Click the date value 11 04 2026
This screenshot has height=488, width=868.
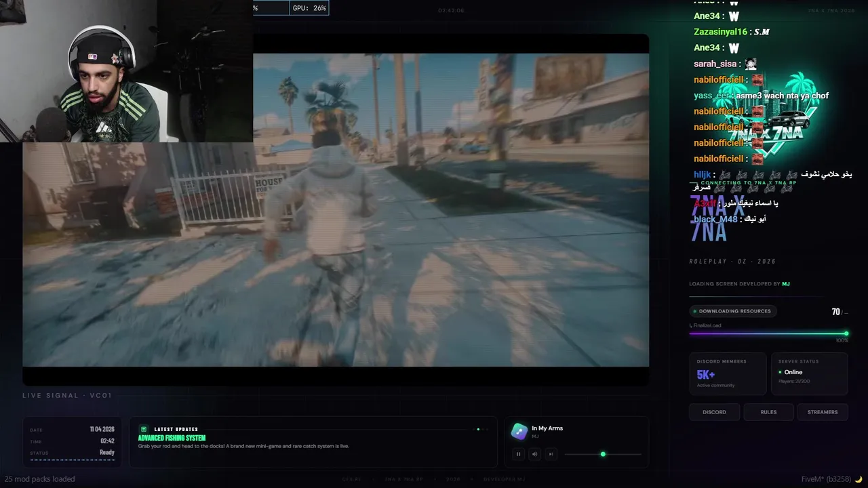pyautogui.click(x=102, y=430)
